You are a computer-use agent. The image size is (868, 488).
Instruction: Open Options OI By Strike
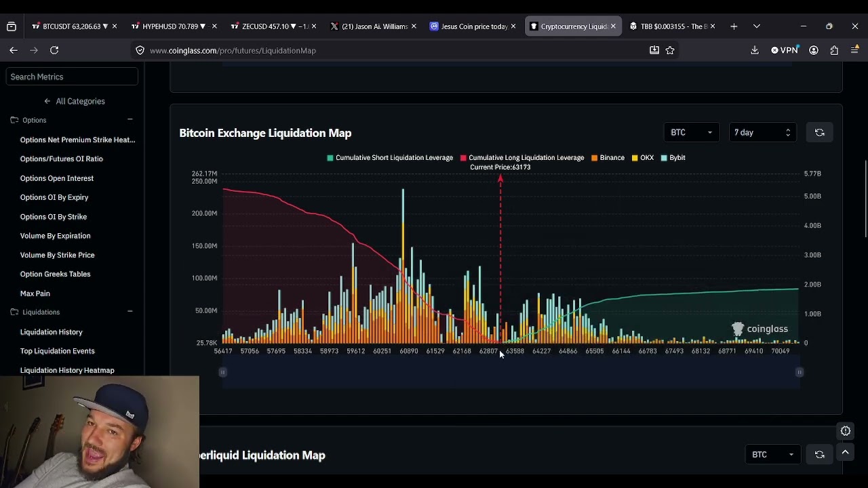tap(54, 217)
